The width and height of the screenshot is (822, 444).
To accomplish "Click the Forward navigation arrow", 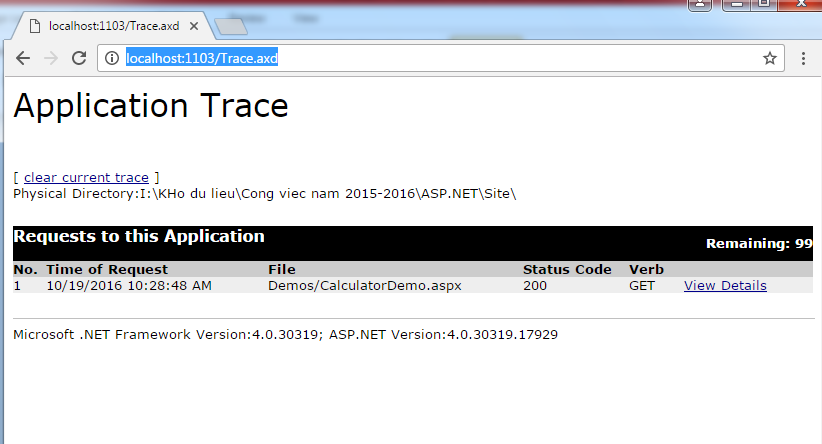I will [51, 59].
